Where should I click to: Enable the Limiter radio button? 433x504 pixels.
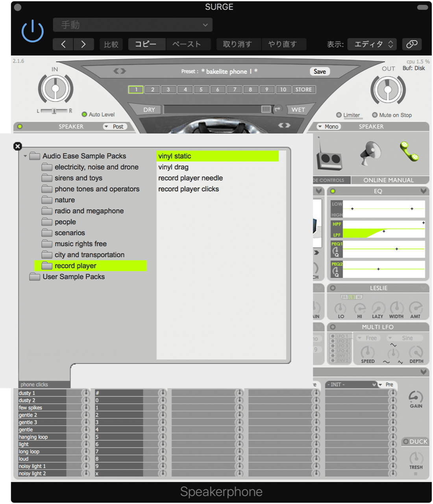point(339,115)
